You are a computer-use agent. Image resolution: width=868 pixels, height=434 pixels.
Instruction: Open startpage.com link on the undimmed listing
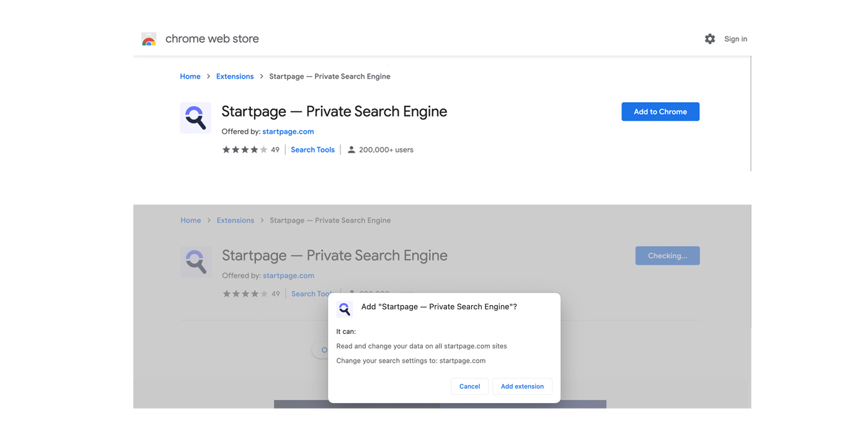tap(288, 131)
